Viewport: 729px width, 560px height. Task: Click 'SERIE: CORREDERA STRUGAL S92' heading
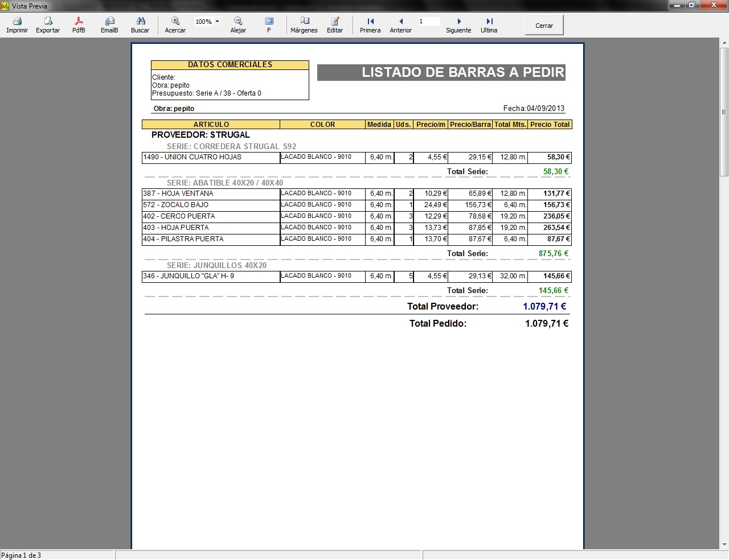point(231,146)
